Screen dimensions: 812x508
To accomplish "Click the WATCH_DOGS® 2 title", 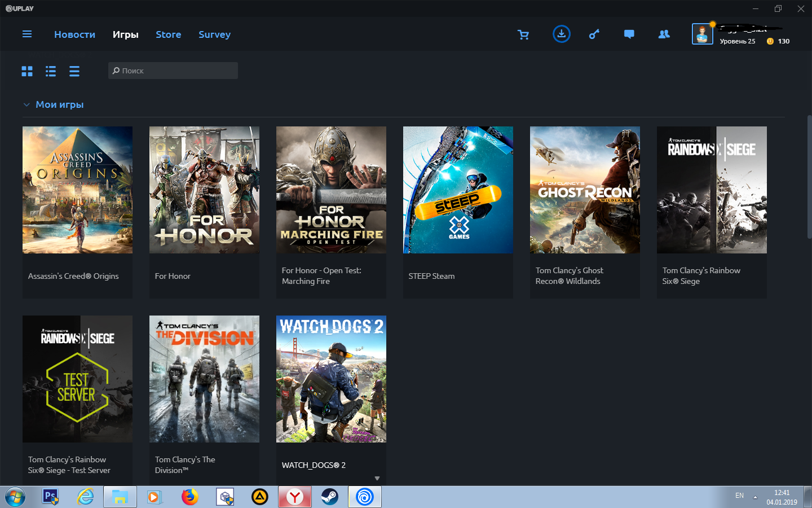I will pos(314,465).
